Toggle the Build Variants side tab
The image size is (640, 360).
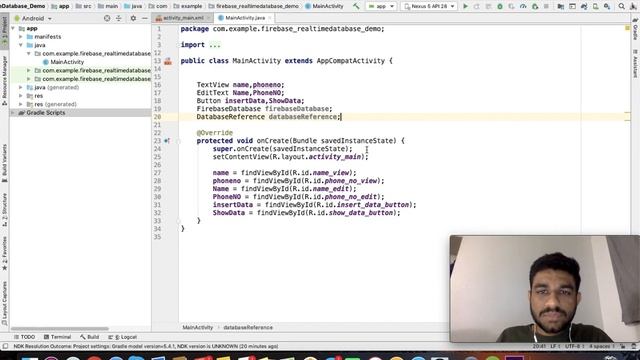pyautogui.click(x=4, y=163)
